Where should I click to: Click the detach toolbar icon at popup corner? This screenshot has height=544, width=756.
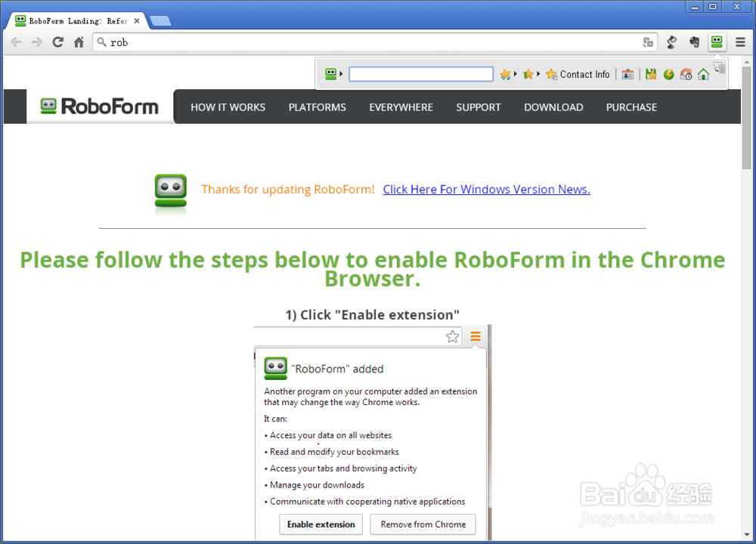pos(720,68)
